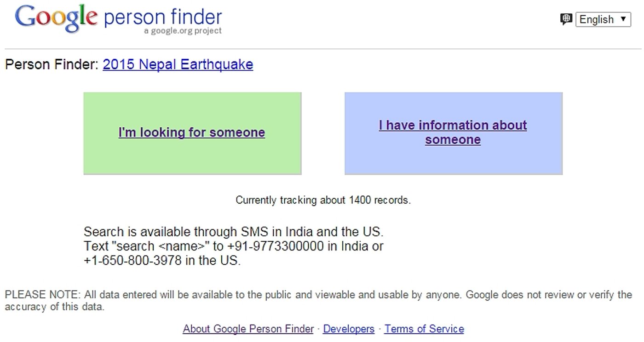The image size is (644, 342).
Task: Click the US SMS number +1-650-800-3978
Action: 133,261
